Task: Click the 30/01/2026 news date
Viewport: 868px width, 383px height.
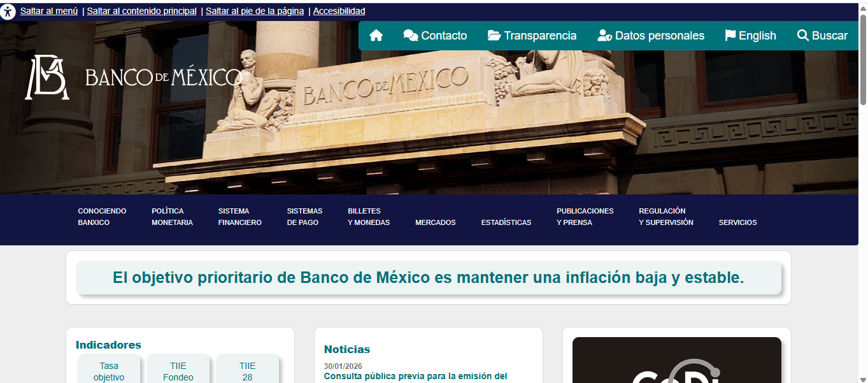Action: click(342, 366)
